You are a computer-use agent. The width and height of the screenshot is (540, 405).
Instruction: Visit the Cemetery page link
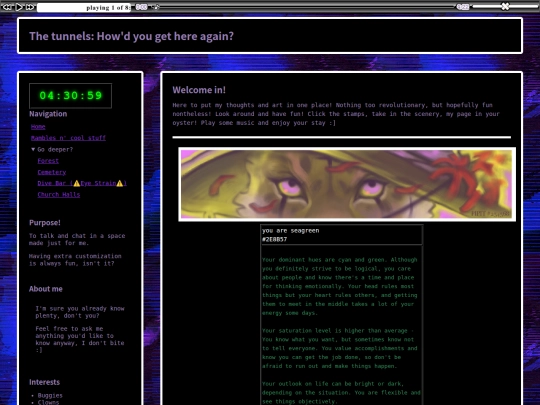click(52, 172)
